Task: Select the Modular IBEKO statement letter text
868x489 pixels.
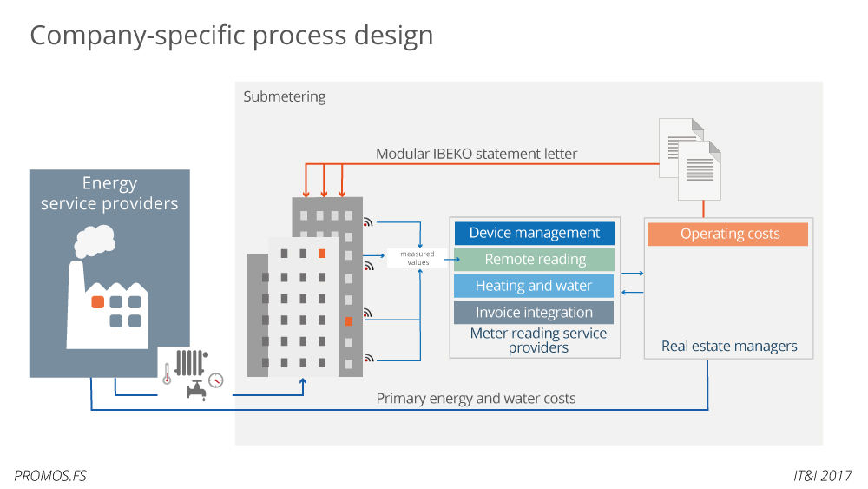Action: (477, 154)
